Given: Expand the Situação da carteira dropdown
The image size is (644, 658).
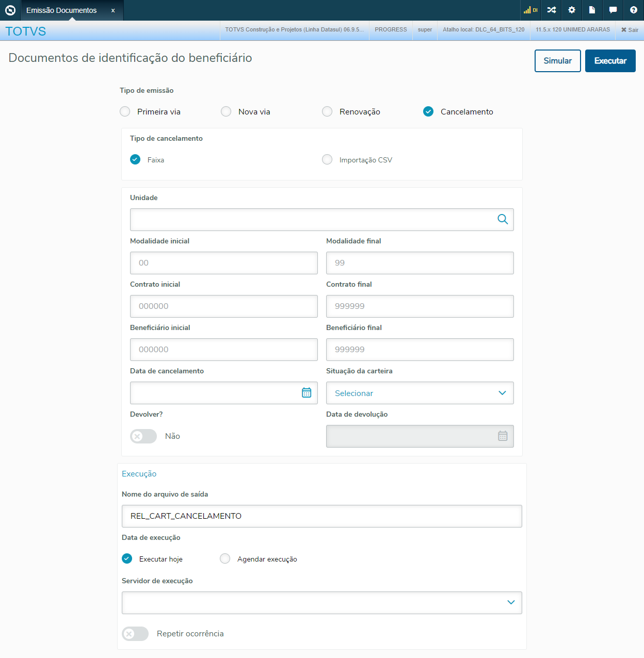Looking at the screenshot, I should [420, 393].
